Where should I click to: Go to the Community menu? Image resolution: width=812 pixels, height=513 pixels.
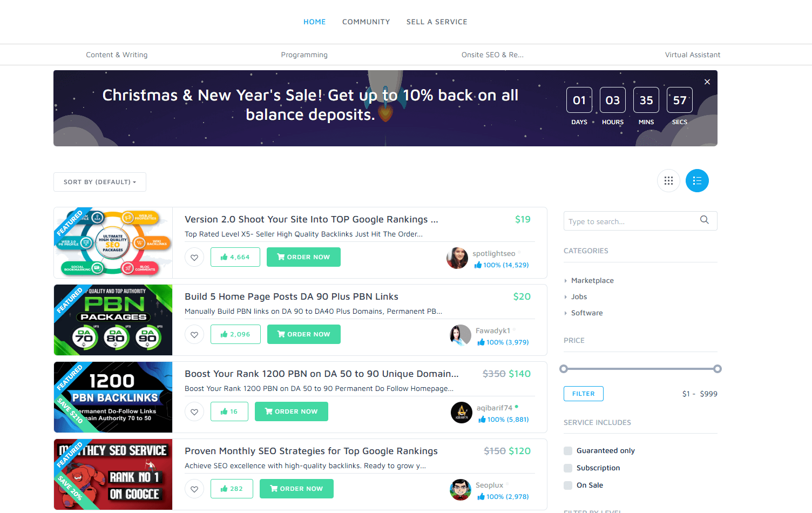366,22
